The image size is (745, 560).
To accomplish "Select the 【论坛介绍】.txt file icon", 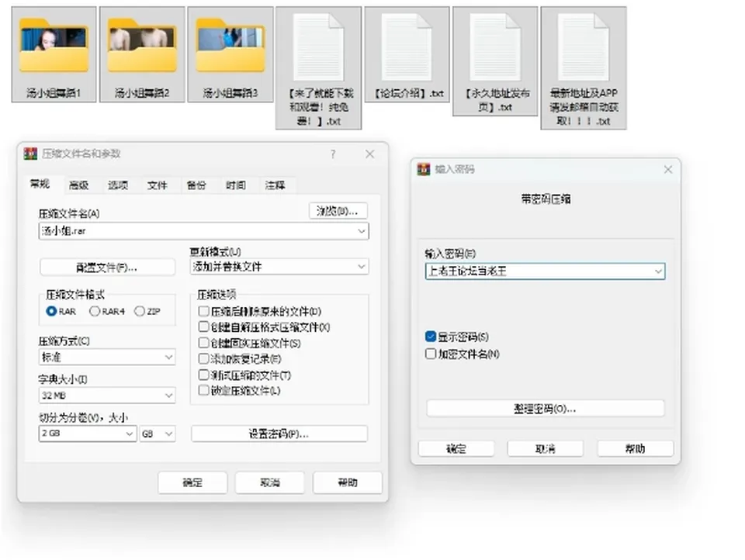I will click(407, 47).
